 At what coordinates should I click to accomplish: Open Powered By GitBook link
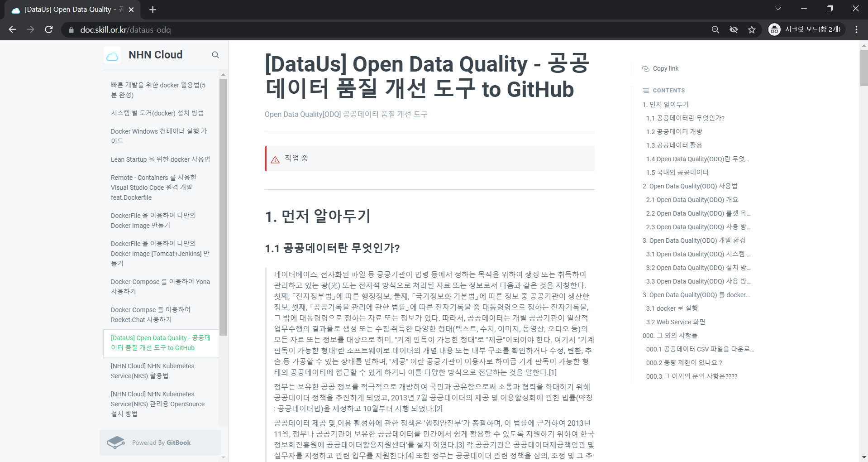pyautogui.click(x=160, y=443)
